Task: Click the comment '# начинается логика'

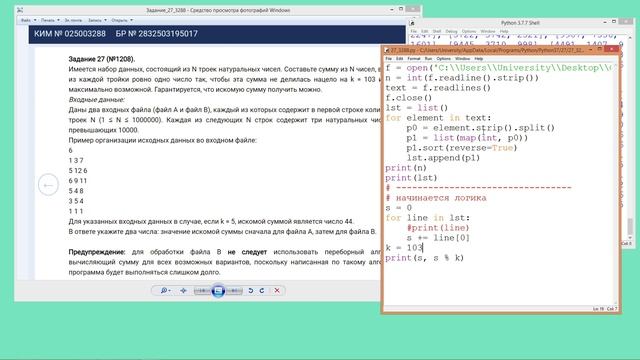Action: pyautogui.click(x=436, y=198)
